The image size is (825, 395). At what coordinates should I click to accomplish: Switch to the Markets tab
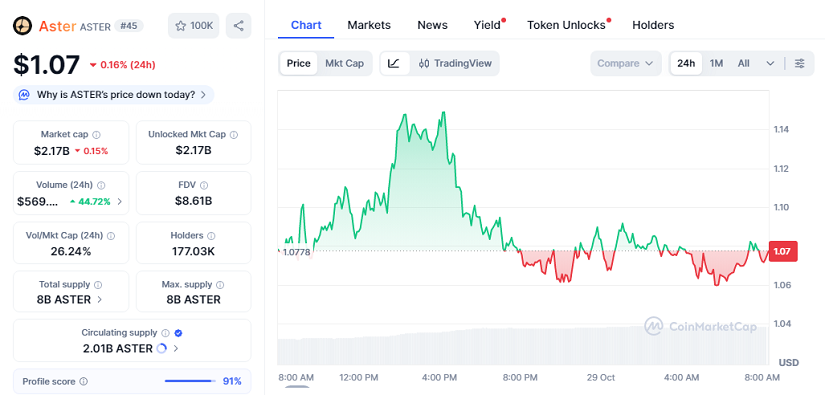click(x=369, y=25)
